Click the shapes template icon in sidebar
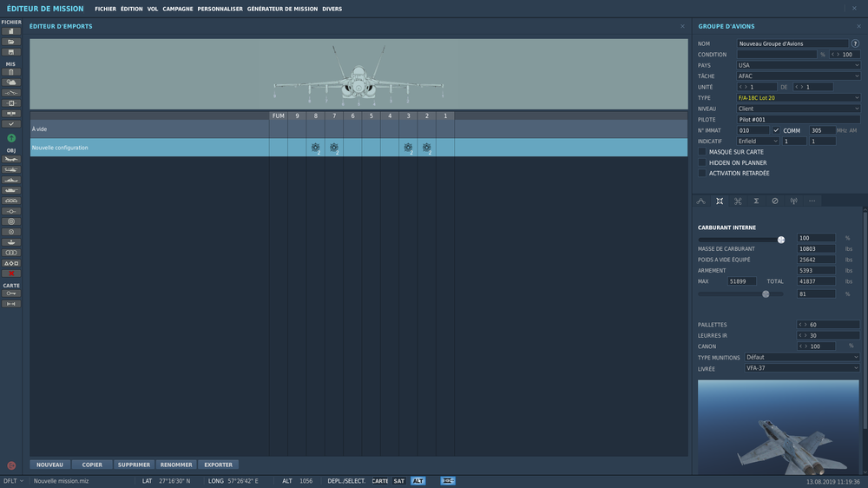 [11, 263]
